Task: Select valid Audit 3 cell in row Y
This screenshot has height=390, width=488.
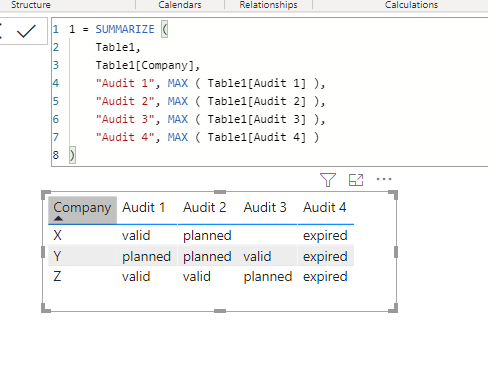Action: click(257, 256)
